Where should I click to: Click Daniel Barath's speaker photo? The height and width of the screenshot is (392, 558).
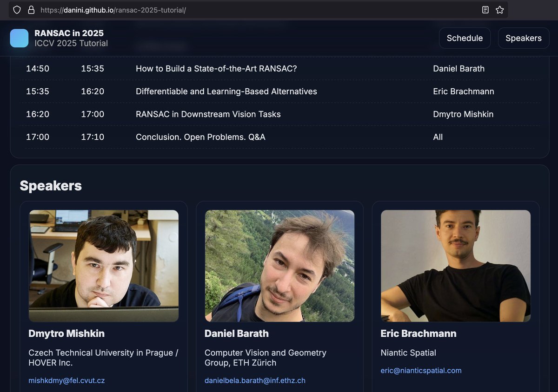pos(279,265)
